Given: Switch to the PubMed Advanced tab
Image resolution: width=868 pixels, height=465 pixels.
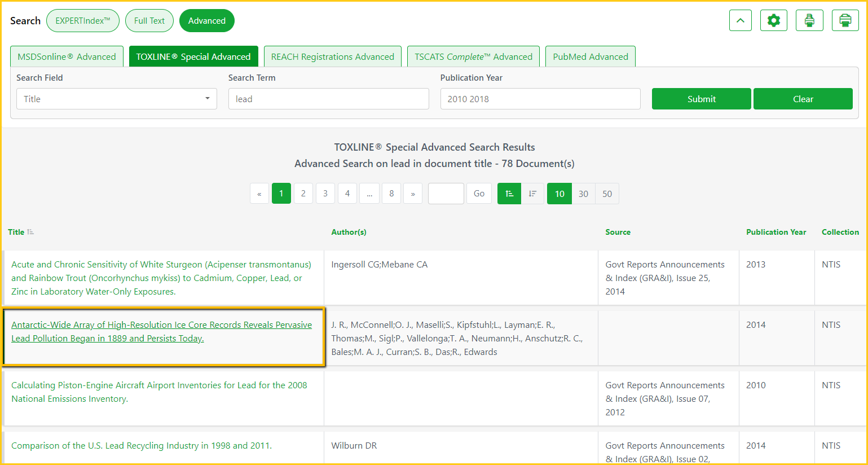Looking at the screenshot, I should [590, 56].
